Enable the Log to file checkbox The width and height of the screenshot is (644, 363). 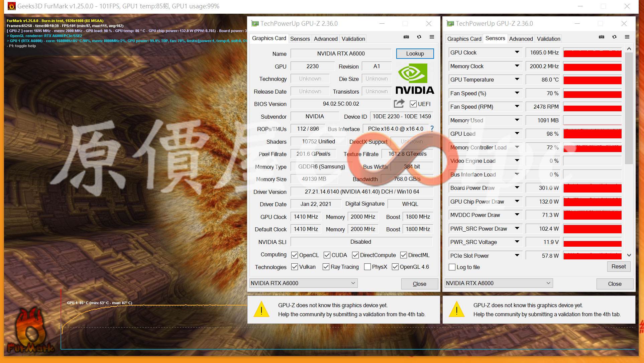pyautogui.click(x=452, y=267)
